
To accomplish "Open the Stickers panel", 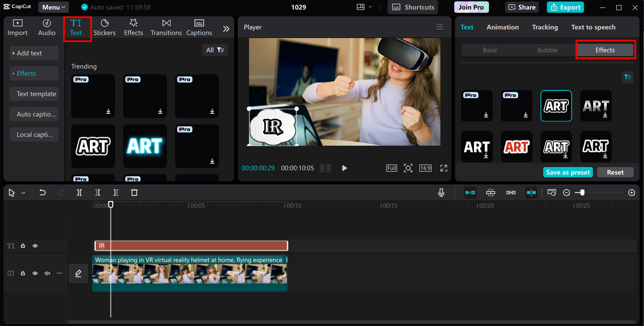I will point(105,28).
